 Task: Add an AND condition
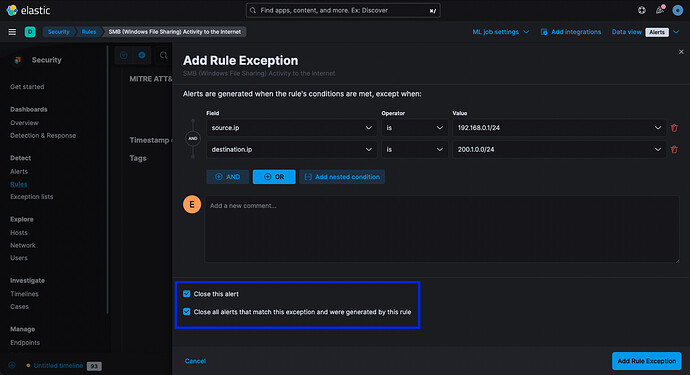click(228, 176)
